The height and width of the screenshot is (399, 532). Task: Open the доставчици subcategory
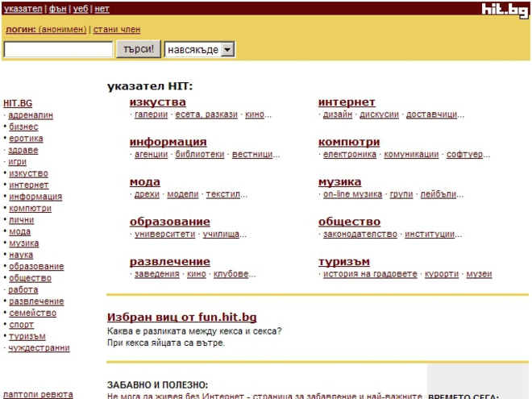431,114
